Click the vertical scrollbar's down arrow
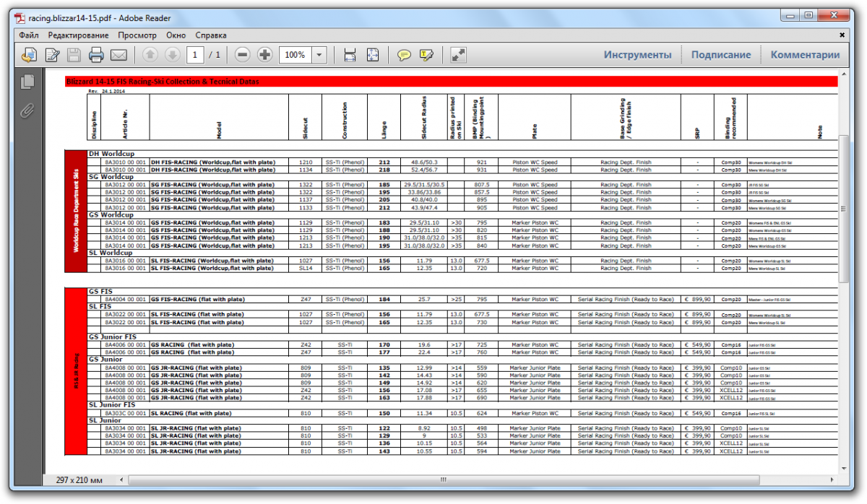This screenshot has width=867, height=504. coord(843,468)
